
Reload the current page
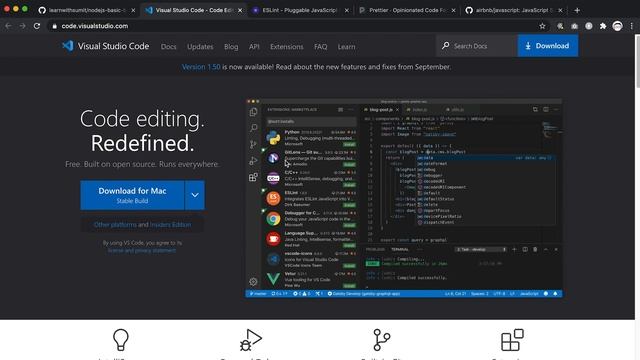[x=37, y=26]
